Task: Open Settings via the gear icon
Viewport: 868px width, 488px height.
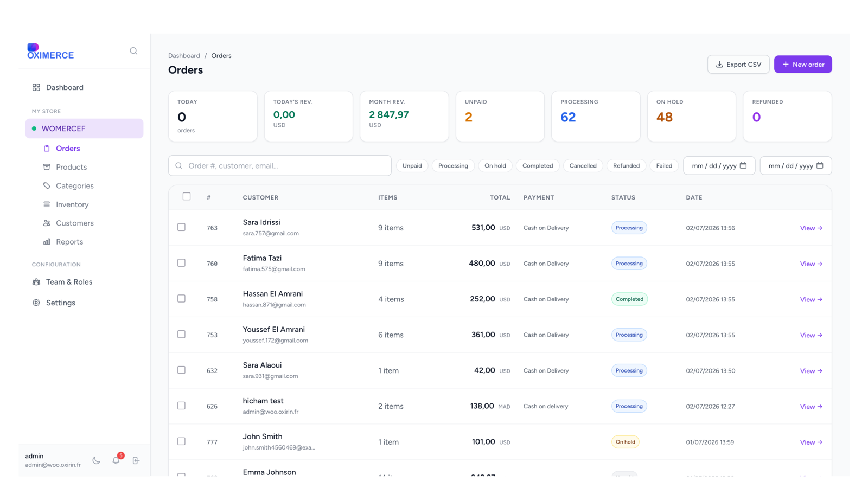Action: click(36, 303)
